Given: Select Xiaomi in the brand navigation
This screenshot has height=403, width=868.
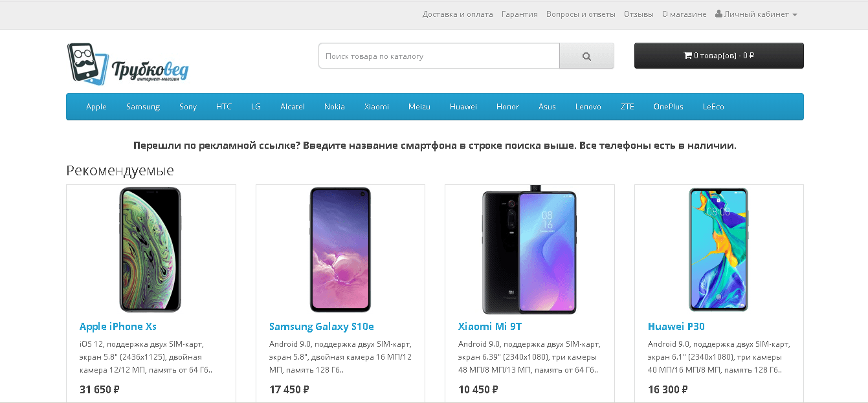Looking at the screenshot, I should pyautogui.click(x=377, y=107).
